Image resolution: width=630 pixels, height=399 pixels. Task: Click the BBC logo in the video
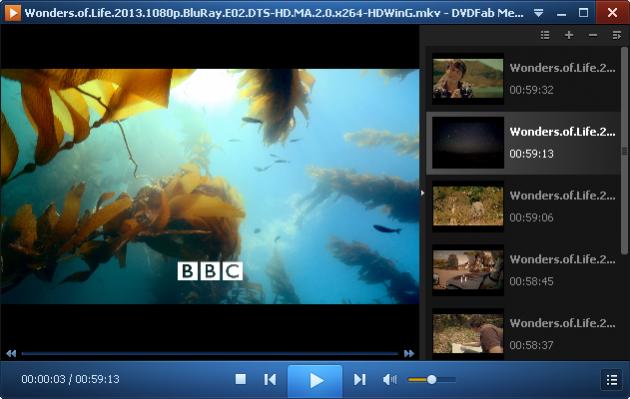pyautogui.click(x=210, y=271)
